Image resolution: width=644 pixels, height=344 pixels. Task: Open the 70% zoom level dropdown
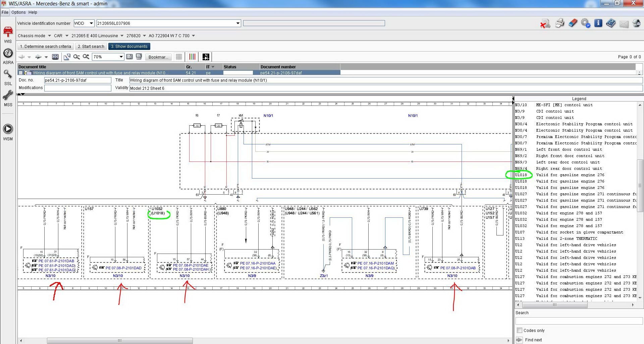click(x=121, y=57)
